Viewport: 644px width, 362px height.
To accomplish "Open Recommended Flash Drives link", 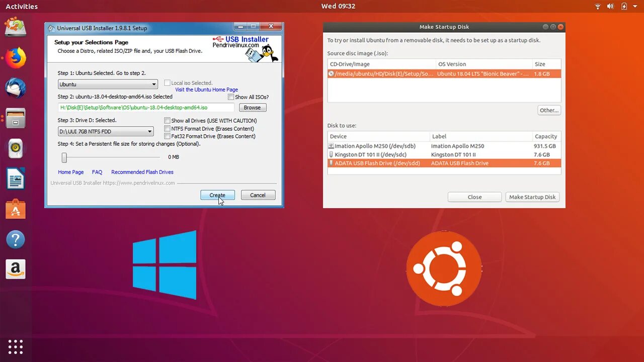I will click(x=142, y=172).
